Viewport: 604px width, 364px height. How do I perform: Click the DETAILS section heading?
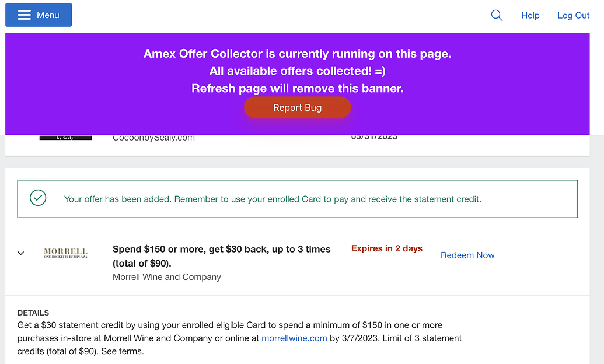(33, 313)
